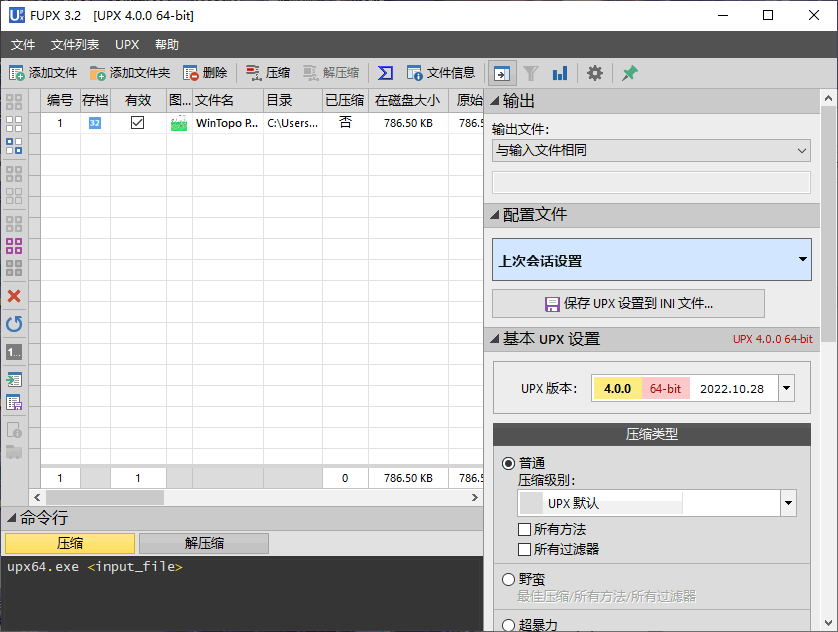Viewport: 838px width, 632px height.
Task: Open the 帮助 menu
Action: 167,45
